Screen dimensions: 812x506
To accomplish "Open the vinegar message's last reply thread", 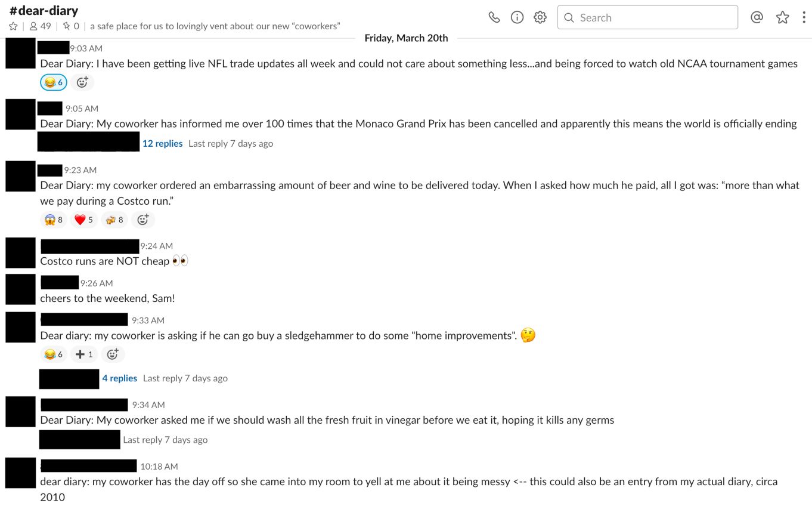I will (x=165, y=440).
